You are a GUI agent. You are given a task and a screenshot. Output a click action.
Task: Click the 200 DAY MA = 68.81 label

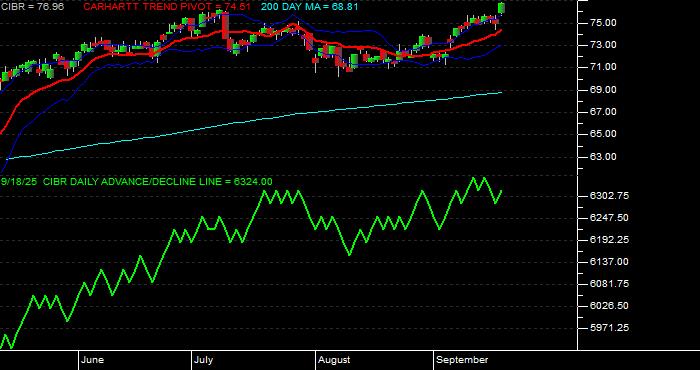click(309, 7)
